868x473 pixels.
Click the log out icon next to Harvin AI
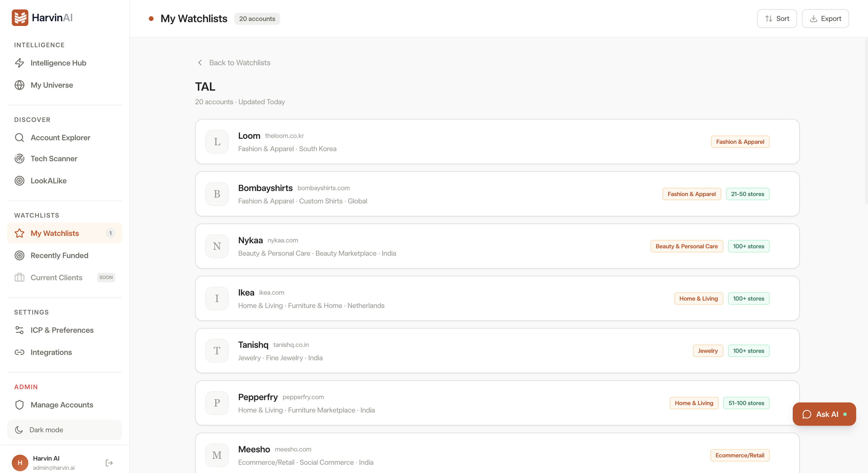(109, 463)
